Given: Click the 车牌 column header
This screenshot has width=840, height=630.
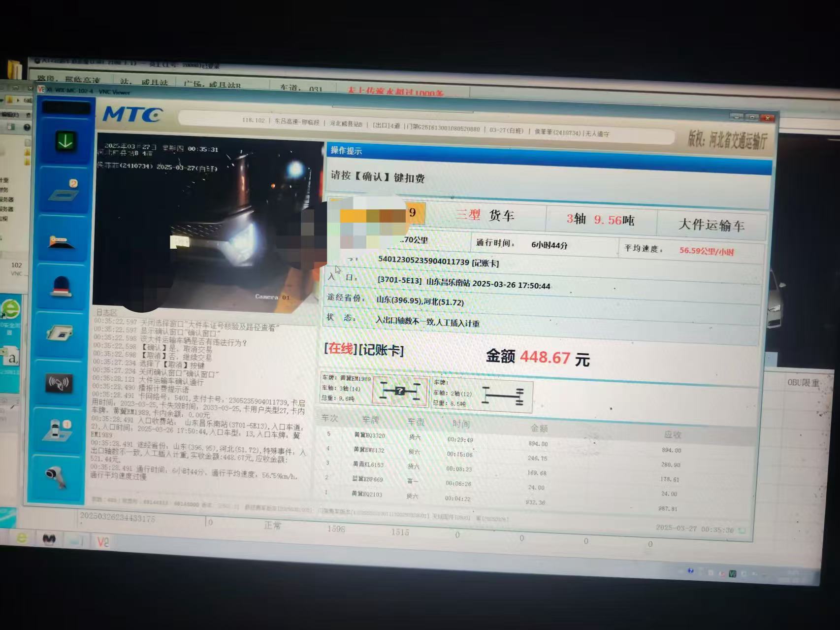Looking at the screenshot, I should pyautogui.click(x=370, y=420).
